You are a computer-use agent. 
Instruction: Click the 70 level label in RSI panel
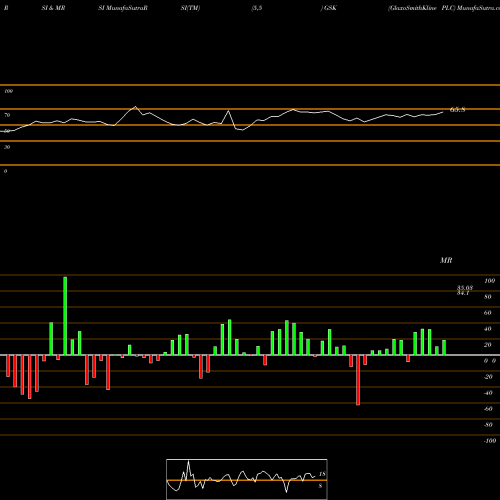[x=7, y=115]
